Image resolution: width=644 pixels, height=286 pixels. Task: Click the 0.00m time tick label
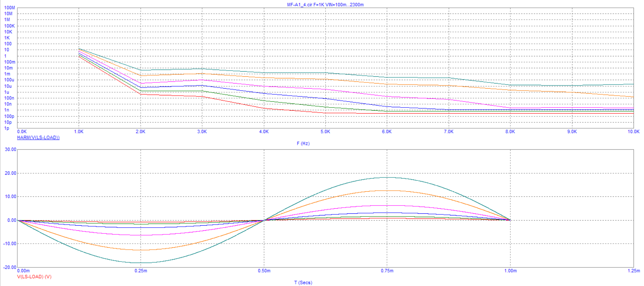23,271
